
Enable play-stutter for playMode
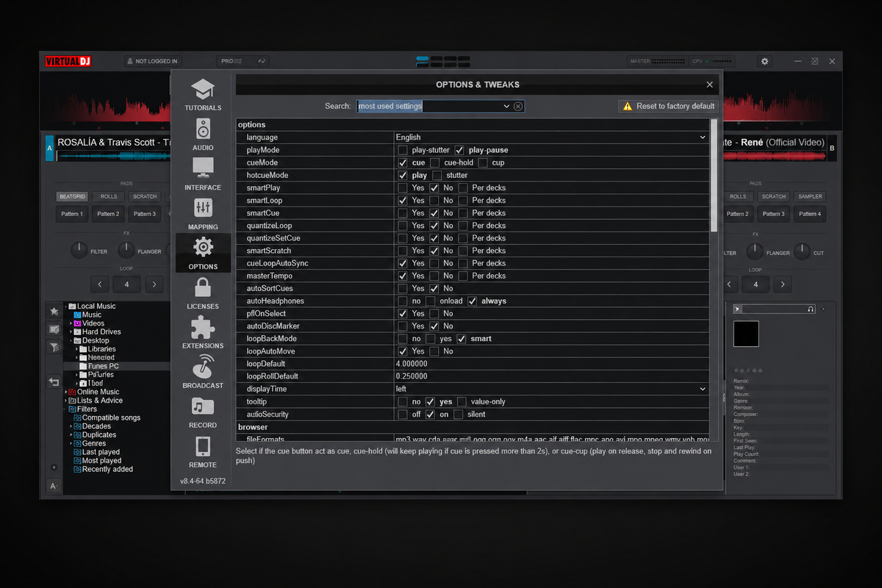[x=402, y=150]
